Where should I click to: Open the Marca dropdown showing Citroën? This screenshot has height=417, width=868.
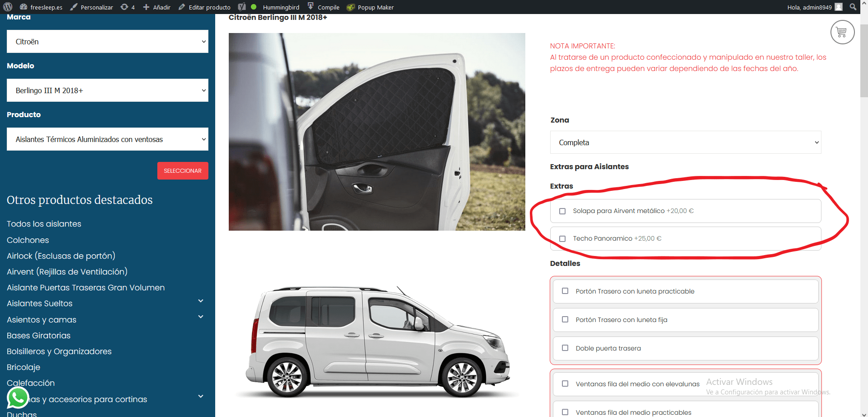(x=108, y=42)
